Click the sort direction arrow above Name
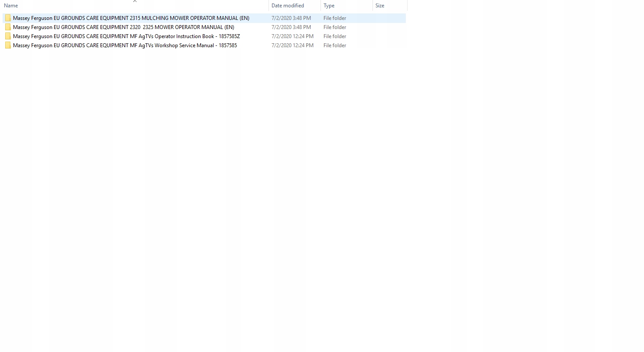The height and width of the screenshot is (352, 644). [x=135, y=1]
